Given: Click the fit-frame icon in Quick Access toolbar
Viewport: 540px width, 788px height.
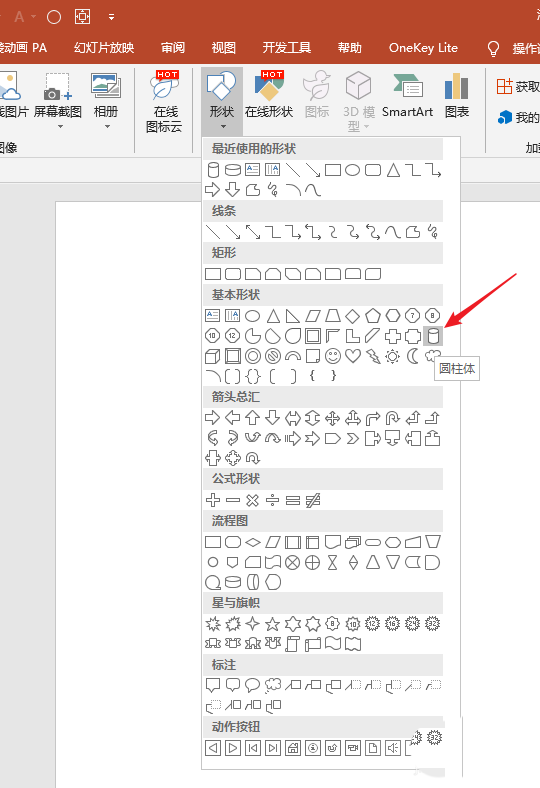Looking at the screenshot, I should point(82,17).
